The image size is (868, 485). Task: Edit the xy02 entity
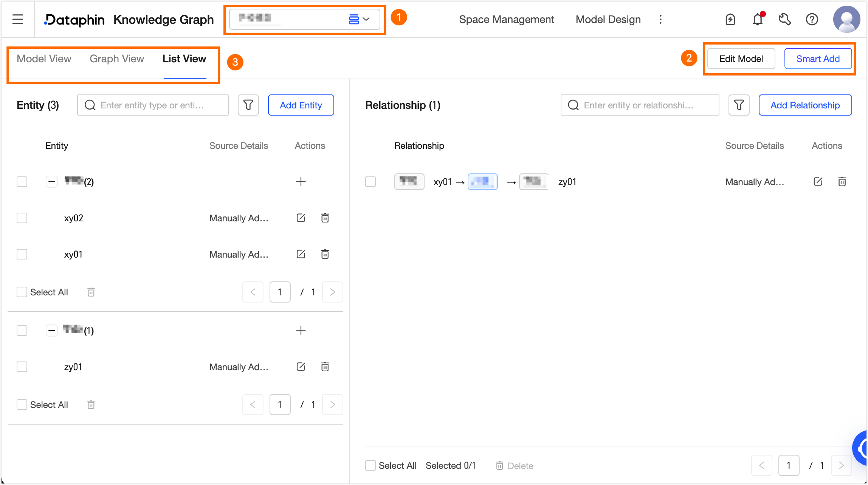[x=301, y=218]
